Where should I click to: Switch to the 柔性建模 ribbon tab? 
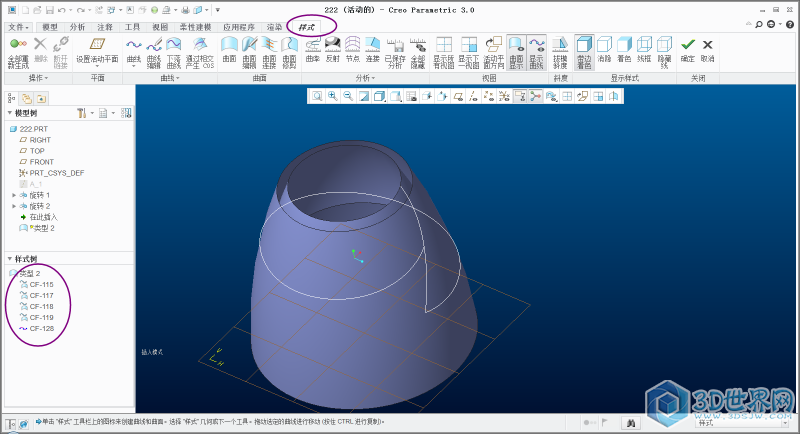tap(195, 27)
